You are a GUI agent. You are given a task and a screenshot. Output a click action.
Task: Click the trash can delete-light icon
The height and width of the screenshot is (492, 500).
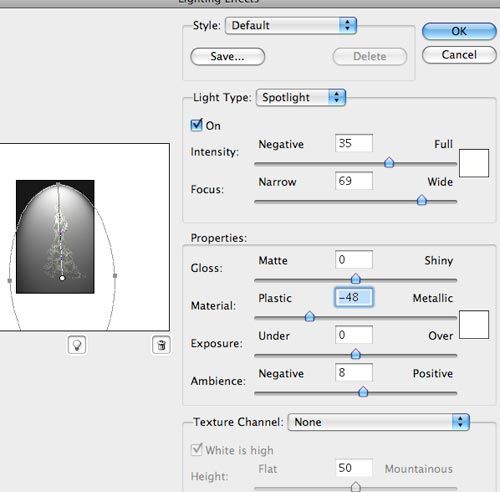click(x=161, y=345)
